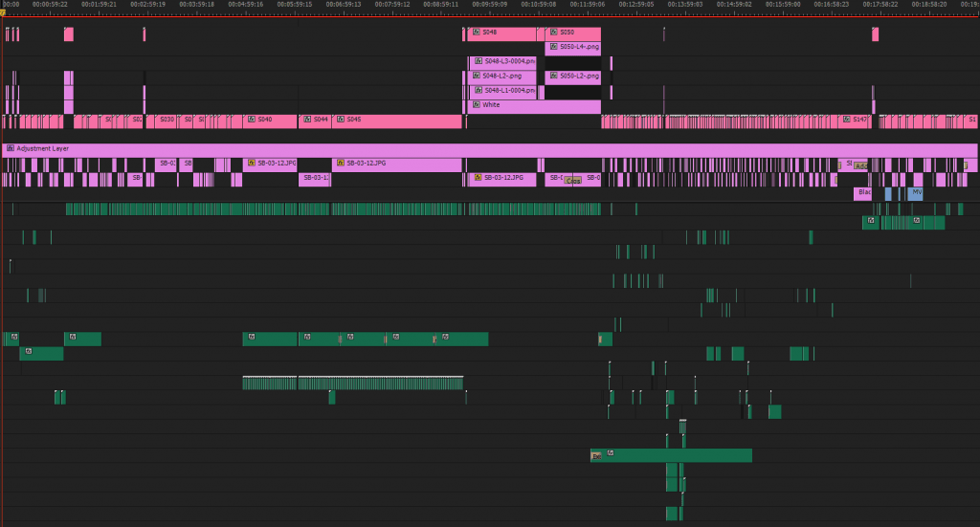Image resolution: width=980 pixels, height=527 pixels.
Task: Select the S048-L3-0004 png clip
Action: coord(507,61)
